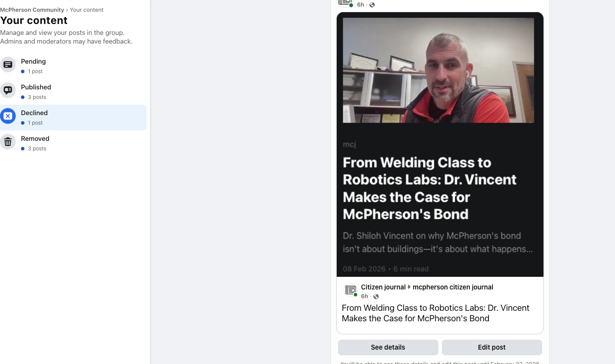Click the Declined X icon
The height and width of the screenshot is (364, 615).
pos(8,116)
